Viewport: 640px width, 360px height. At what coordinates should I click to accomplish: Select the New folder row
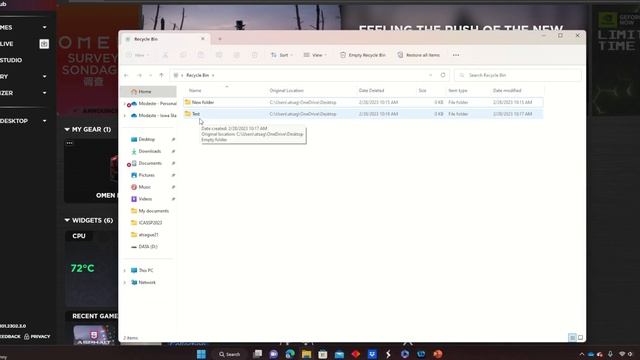(x=363, y=102)
